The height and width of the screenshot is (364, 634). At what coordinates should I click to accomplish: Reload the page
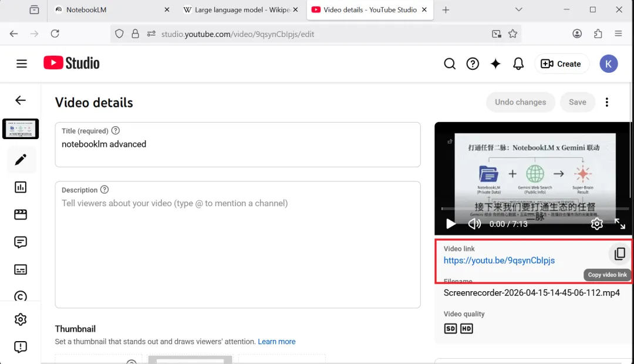click(55, 34)
